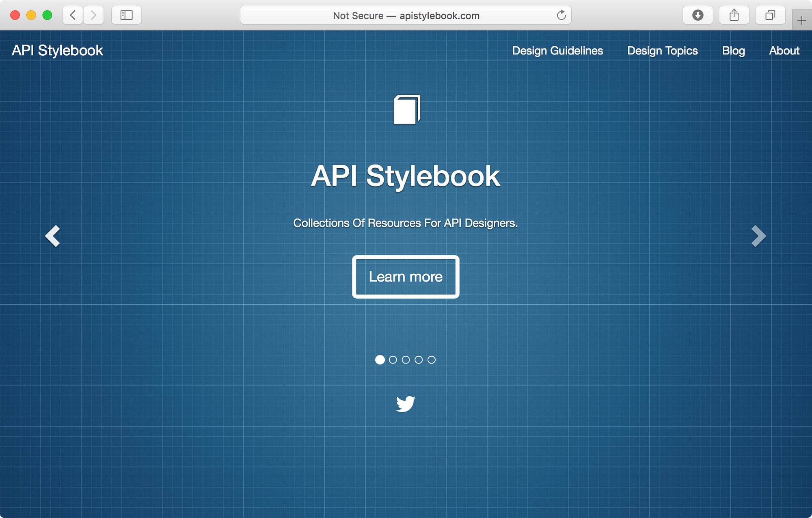Open Safari's downloads button

(698, 15)
